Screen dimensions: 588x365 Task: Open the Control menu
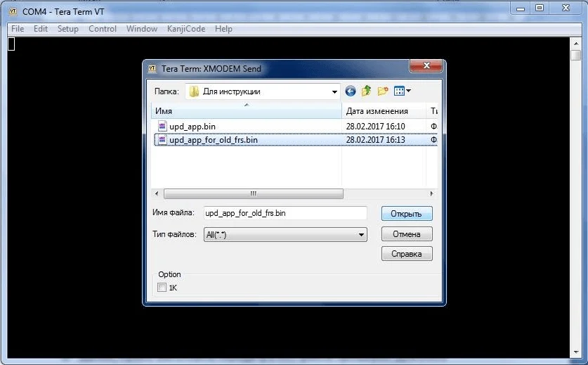[103, 29]
